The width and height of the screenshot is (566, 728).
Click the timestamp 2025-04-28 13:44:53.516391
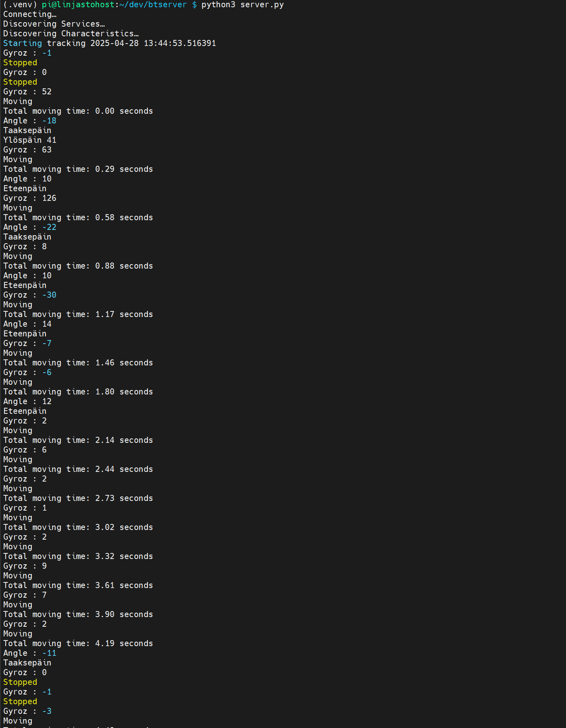click(153, 44)
